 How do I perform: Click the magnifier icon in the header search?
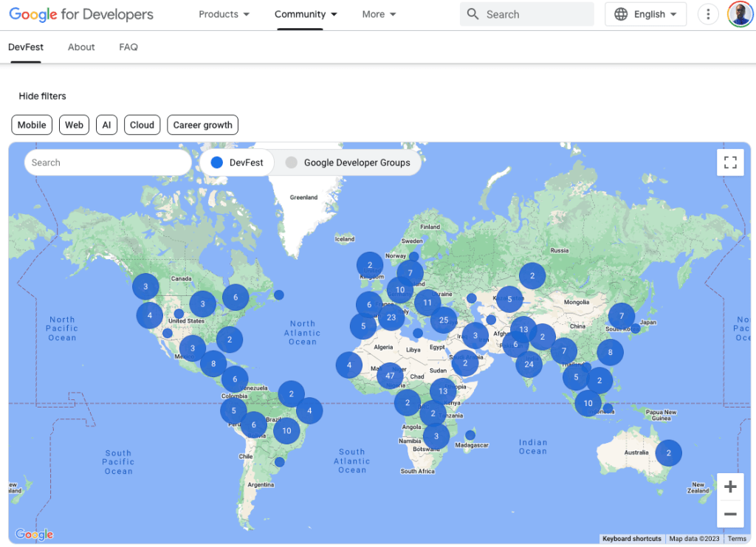click(473, 14)
